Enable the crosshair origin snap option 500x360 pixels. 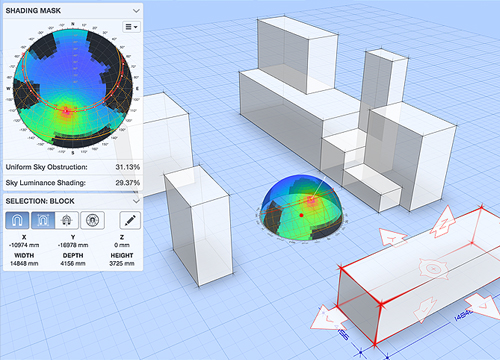[x=67, y=220]
